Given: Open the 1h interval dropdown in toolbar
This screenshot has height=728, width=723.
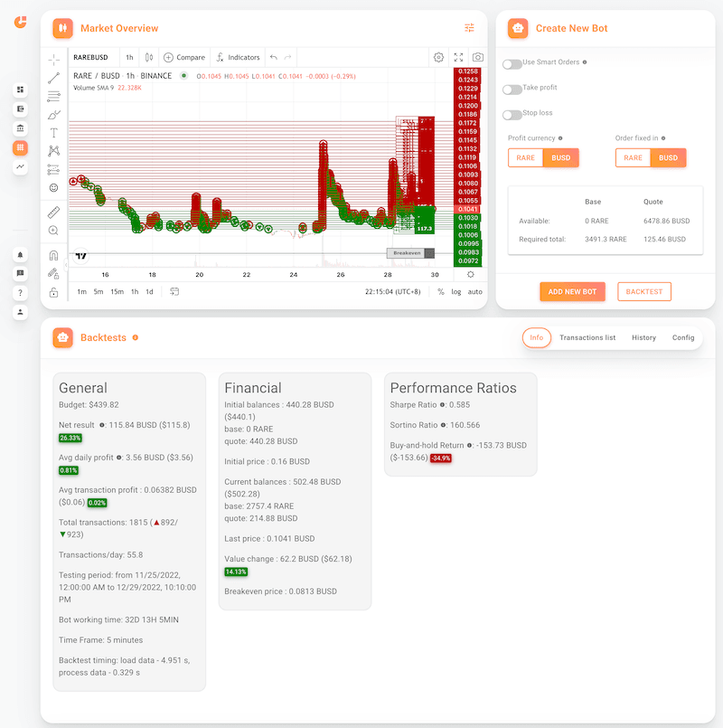Looking at the screenshot, I should 129,57.
